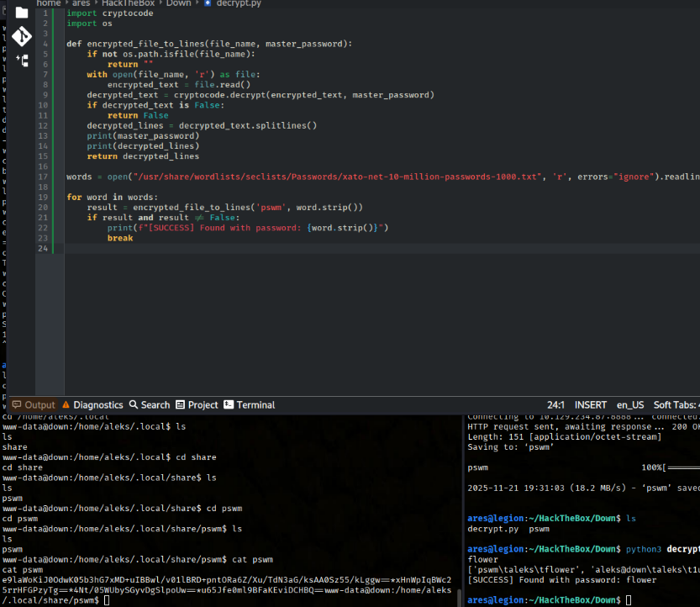Open the Search tool view tab

(x=150, y=404)
